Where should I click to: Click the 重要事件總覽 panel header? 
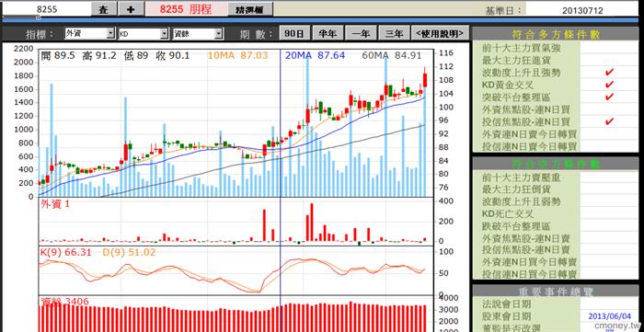(556, 292)
